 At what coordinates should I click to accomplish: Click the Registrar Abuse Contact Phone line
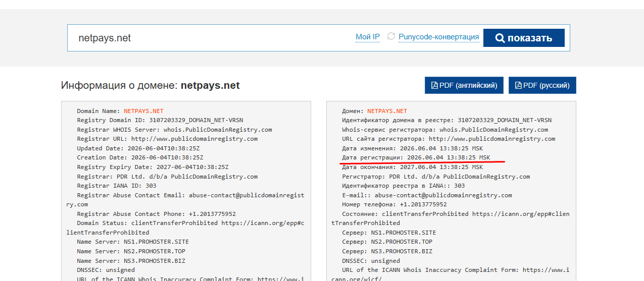tap(156, 214)
